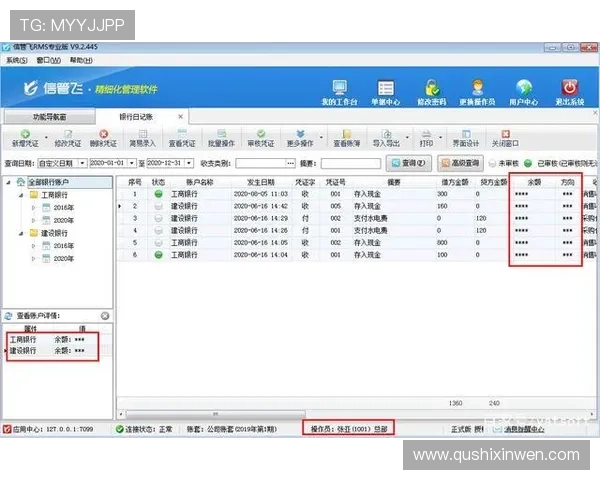The width and height of the screenshot is (600, 480).
Task: Click 查询 search button
Action: pos(409,163)
